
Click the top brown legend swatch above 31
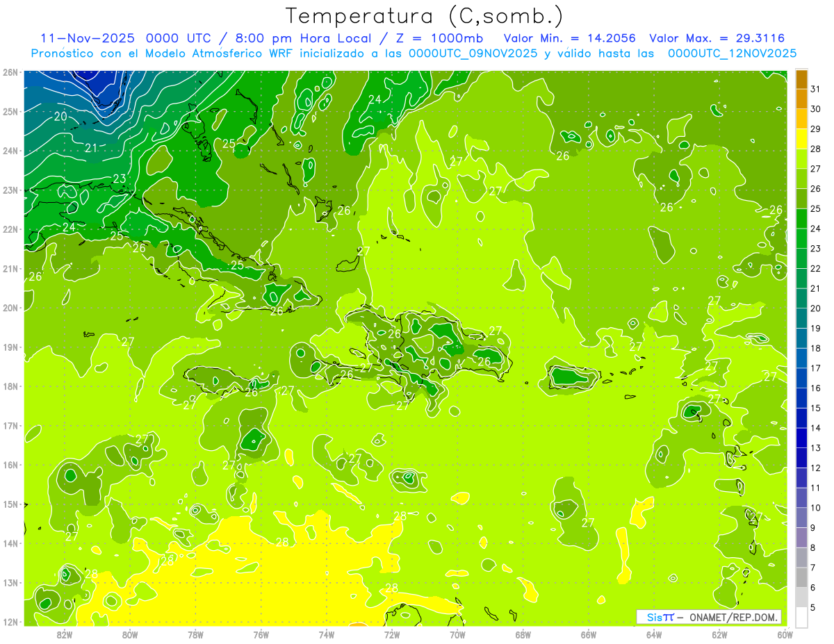point(801,79)
